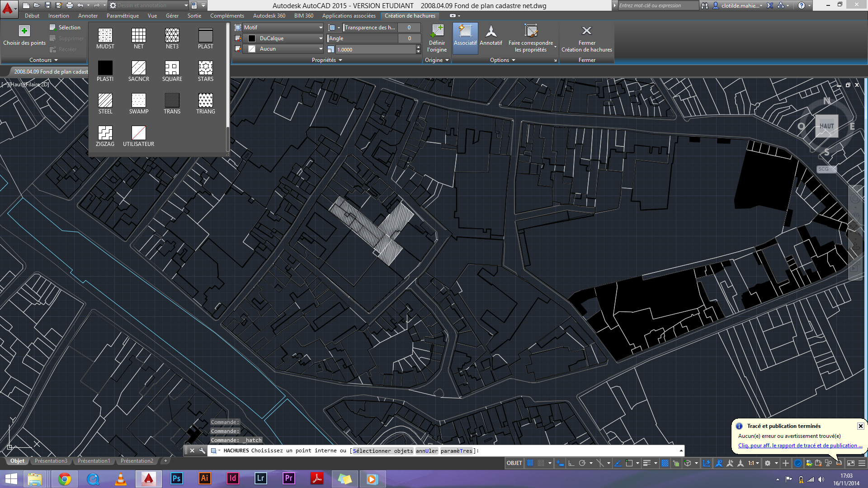Expand the Propriétés panel
Screen dimensions: 868x488
(327, 60)
